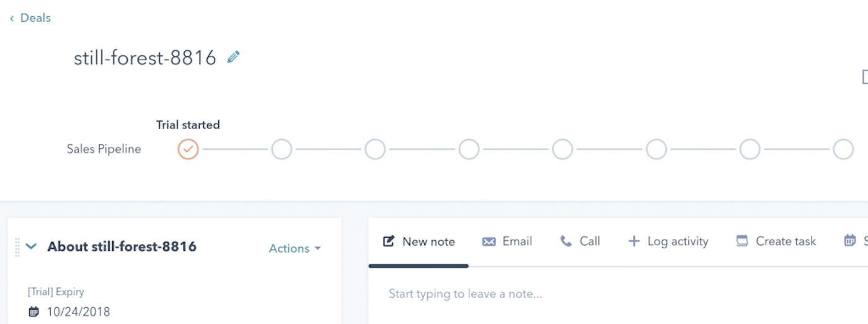Select the Trial started pipeline stage

click(x=188, y=150)
